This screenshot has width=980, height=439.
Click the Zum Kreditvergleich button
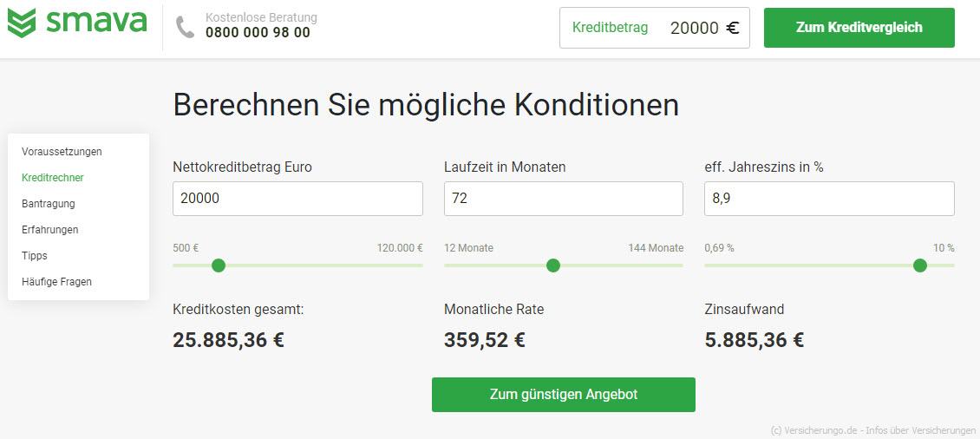[x=859, y=28]
